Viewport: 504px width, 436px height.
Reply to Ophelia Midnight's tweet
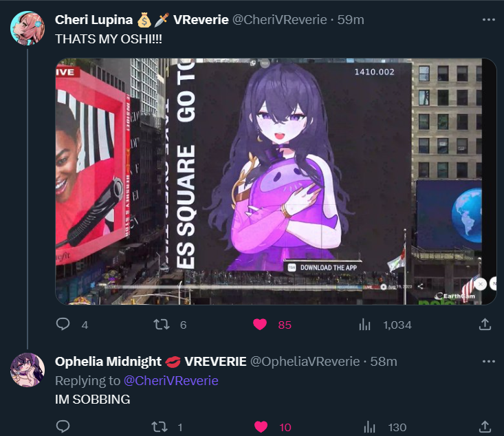tap(63, 426)
